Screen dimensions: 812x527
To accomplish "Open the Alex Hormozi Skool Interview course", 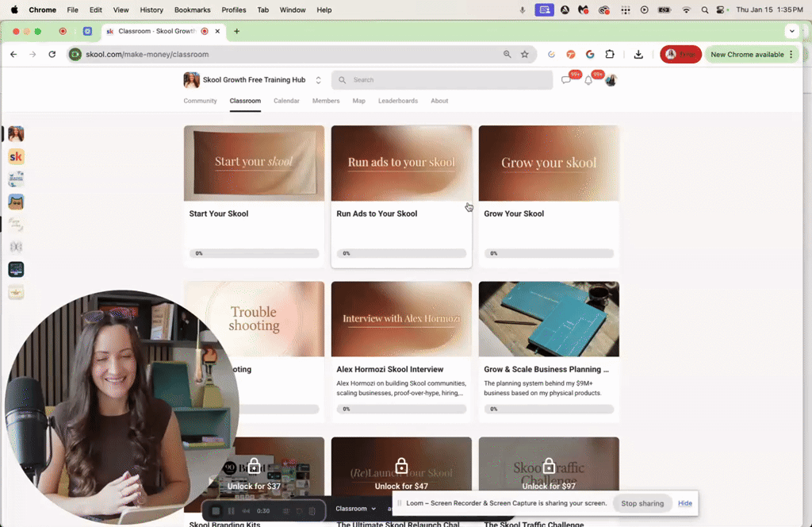I will 401,352.
